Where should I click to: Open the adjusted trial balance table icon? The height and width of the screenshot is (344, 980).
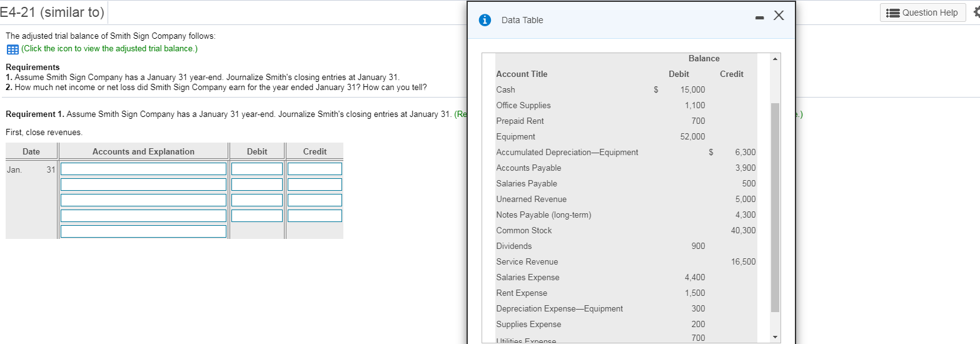tap(12, 49)
